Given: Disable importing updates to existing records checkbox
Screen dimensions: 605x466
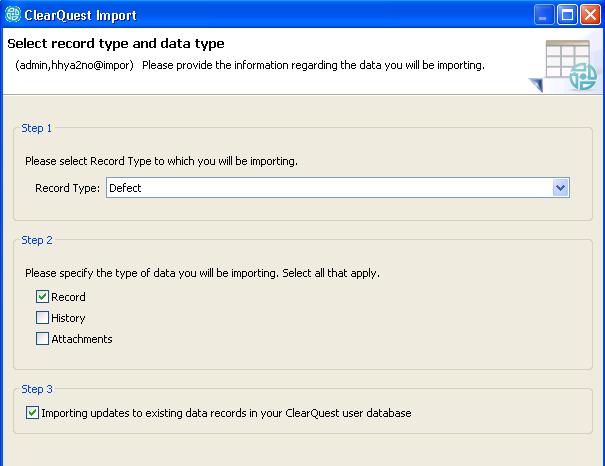Looking at the screenshot, I should tap(33, 412).
